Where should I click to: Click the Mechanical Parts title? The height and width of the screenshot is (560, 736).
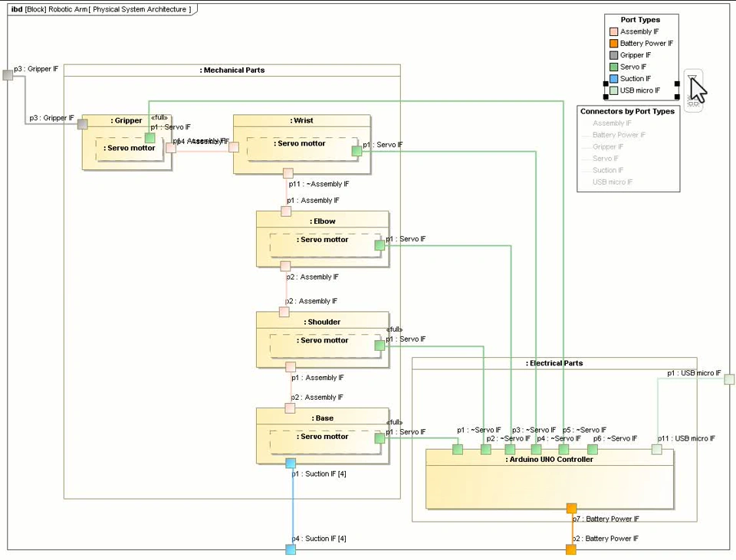click(232, 70)
